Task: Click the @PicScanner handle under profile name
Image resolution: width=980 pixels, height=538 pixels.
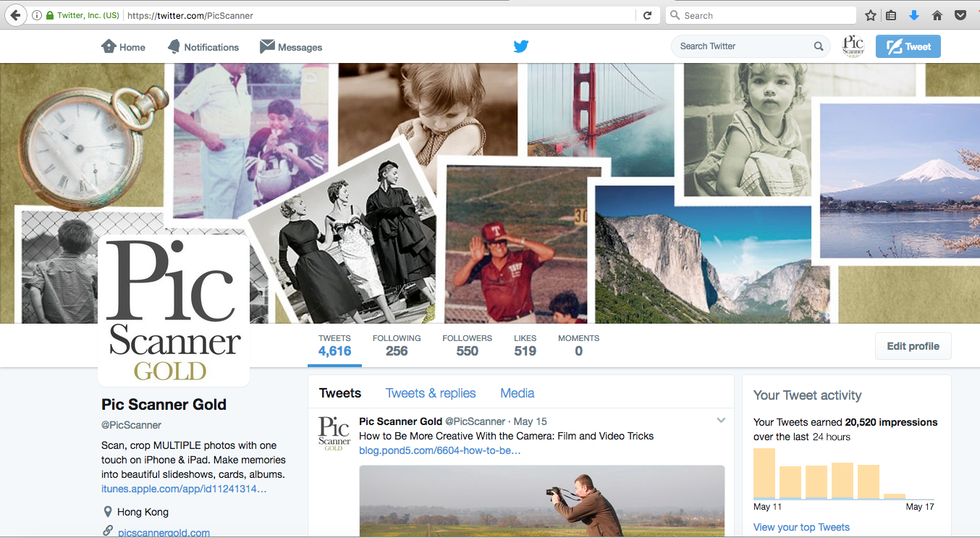Action: coord(131,425)
